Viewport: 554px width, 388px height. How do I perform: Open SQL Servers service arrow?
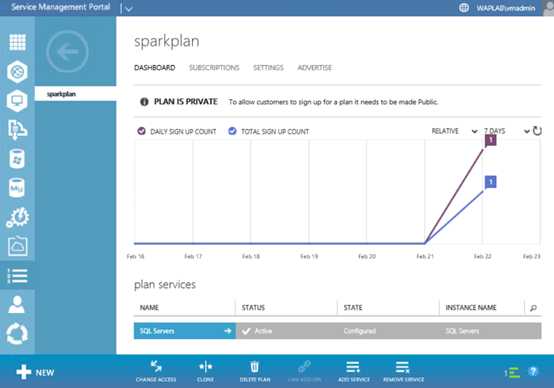(228, 331)
